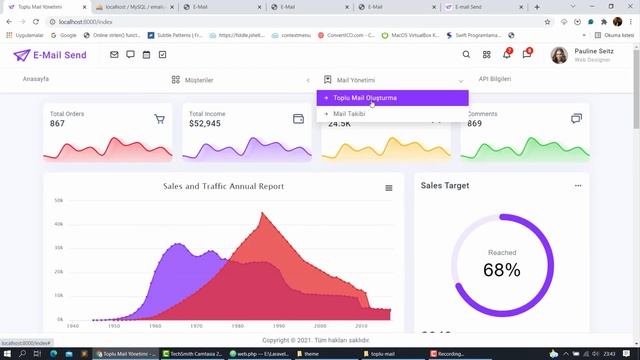
Task: Switch to web.php editor taskbar item
Action: click(x=259, y=354)
